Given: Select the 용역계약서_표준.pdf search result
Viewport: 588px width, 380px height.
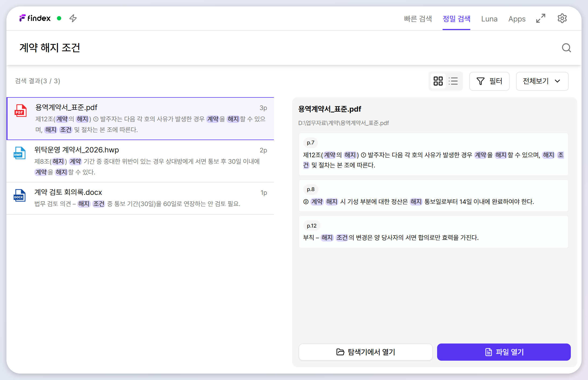Looking at the screenshot, I should click(140, 119).
